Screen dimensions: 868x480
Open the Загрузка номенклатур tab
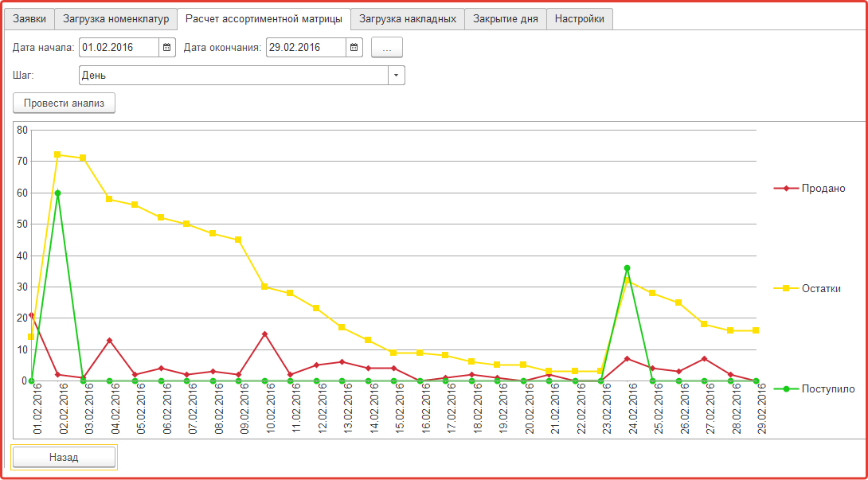[115, 19]
